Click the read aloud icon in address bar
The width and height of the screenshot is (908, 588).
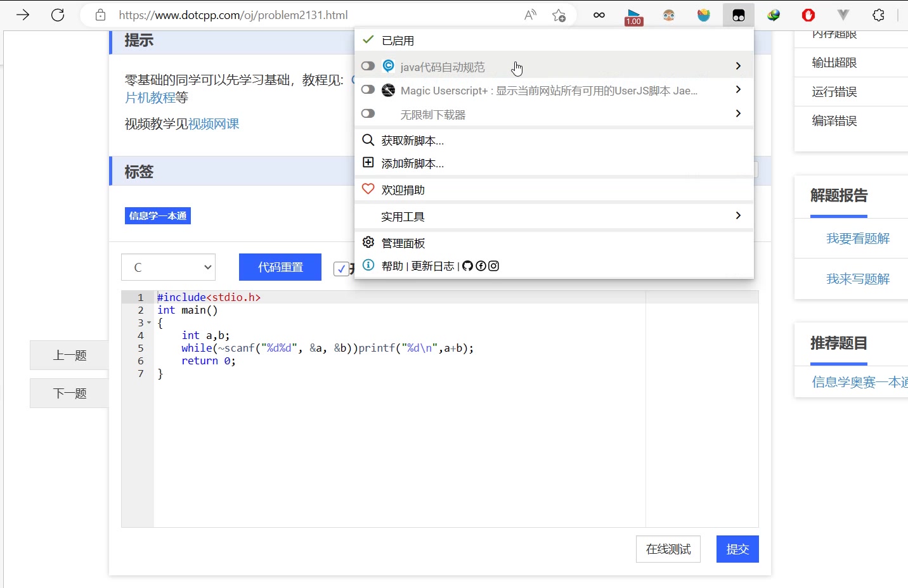530,15
